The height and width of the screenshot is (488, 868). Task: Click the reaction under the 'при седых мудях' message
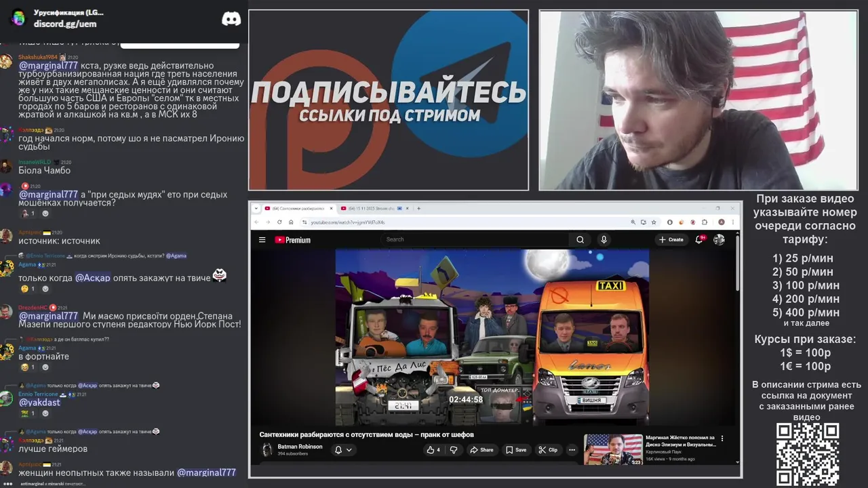[x=28, y=213]
